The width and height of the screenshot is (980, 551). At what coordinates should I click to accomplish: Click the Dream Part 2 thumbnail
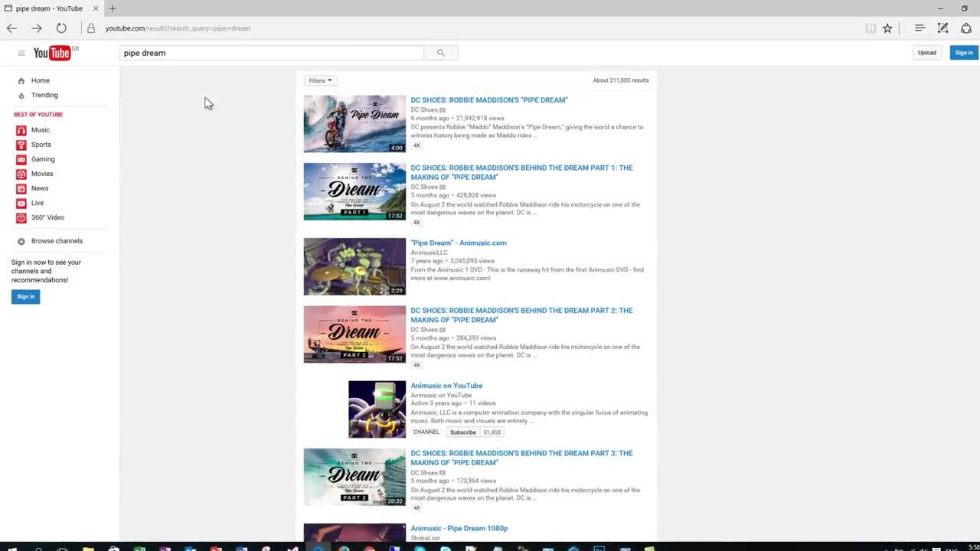coord(354,334)
